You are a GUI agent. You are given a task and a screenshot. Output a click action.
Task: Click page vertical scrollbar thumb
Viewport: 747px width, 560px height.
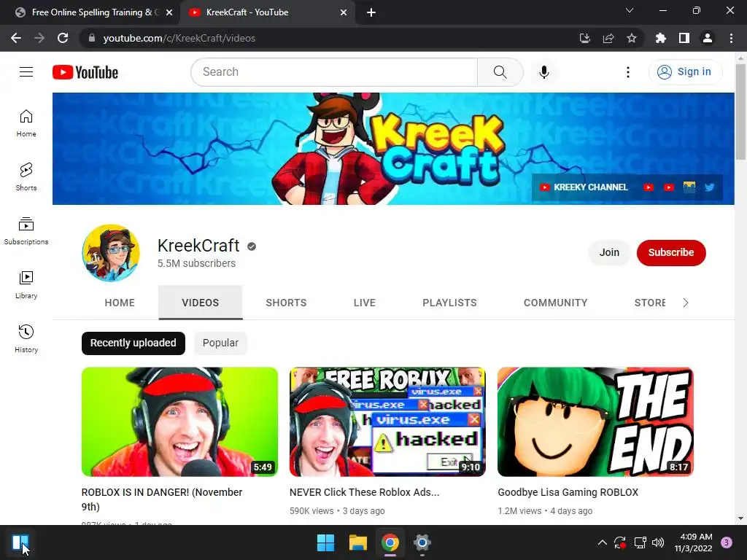point(740,112)
